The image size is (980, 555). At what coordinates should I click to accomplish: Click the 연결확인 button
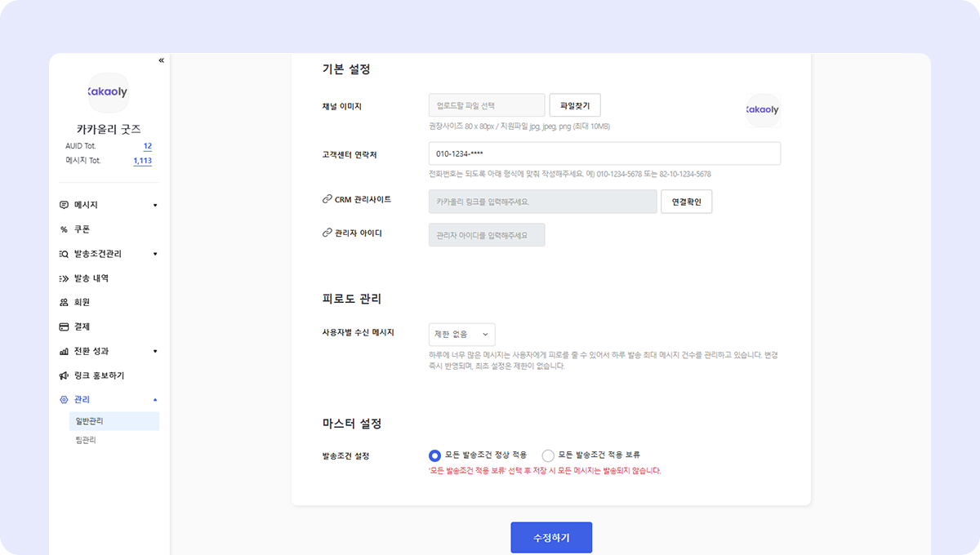[686, 202]
